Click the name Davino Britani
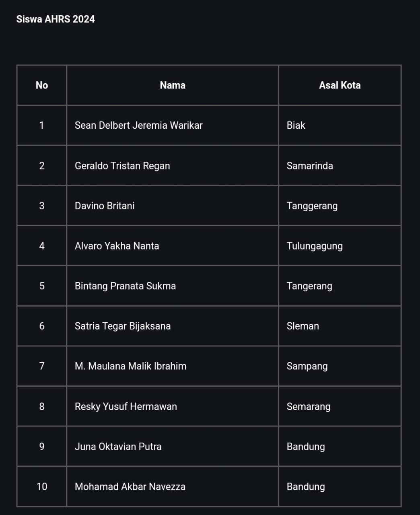The height and width of the screenshot is (515, 420). pos(105,206)
